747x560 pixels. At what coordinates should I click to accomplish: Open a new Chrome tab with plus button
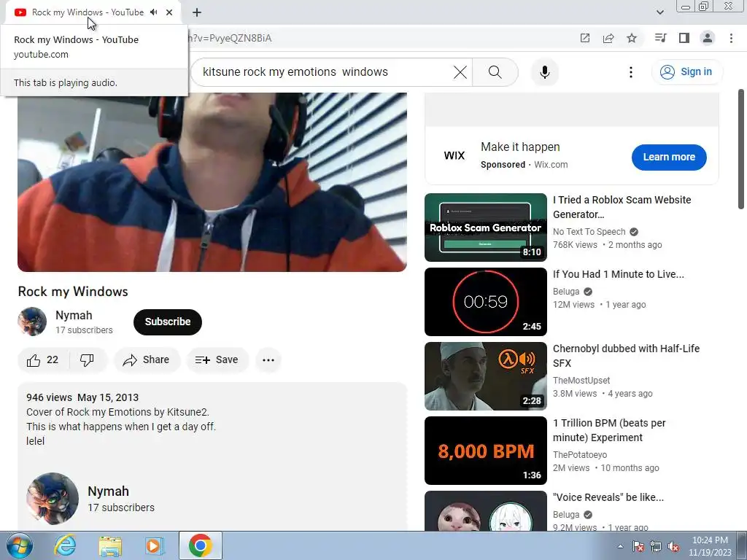click(197, 12)
